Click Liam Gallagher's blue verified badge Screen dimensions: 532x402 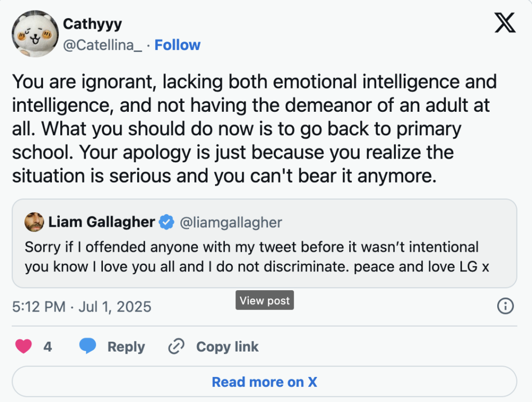166,223
